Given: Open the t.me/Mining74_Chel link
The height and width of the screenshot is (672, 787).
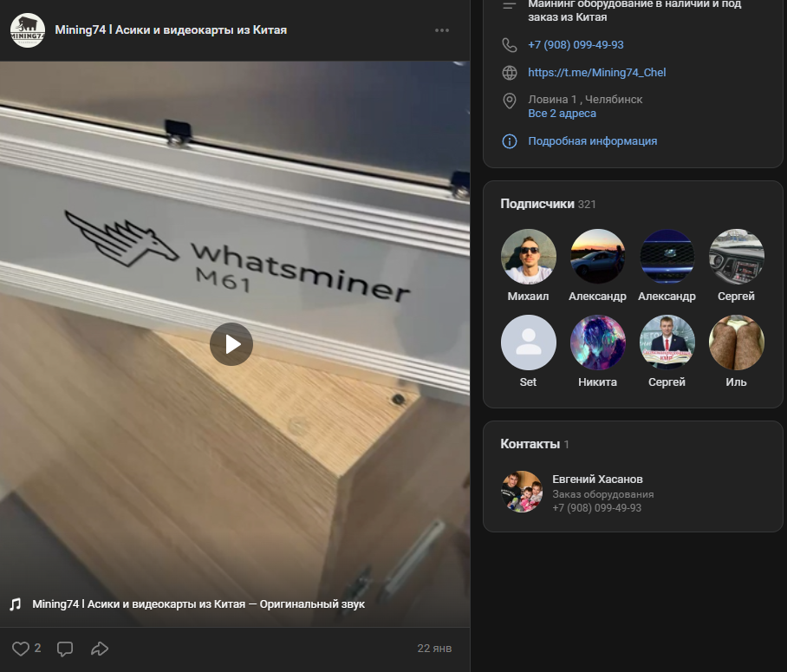Looking at the screenshot, I should coord(597,73).
